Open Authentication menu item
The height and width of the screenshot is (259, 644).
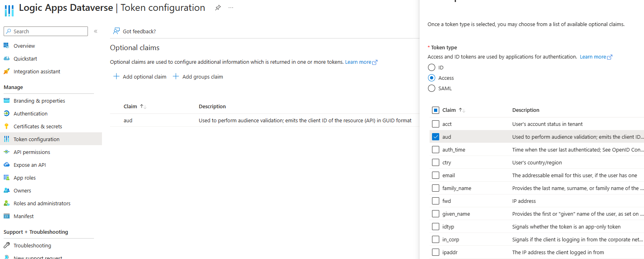click(31, 114)
